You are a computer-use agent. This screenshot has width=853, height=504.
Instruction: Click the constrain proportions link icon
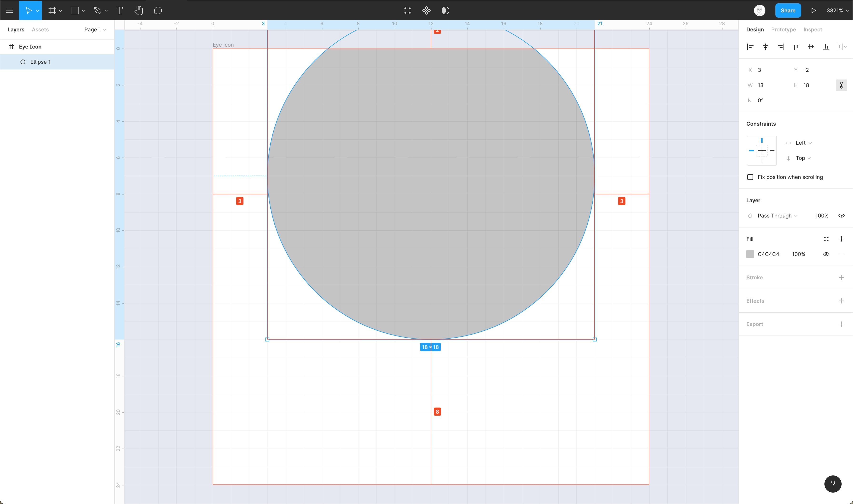pos(841,85)
